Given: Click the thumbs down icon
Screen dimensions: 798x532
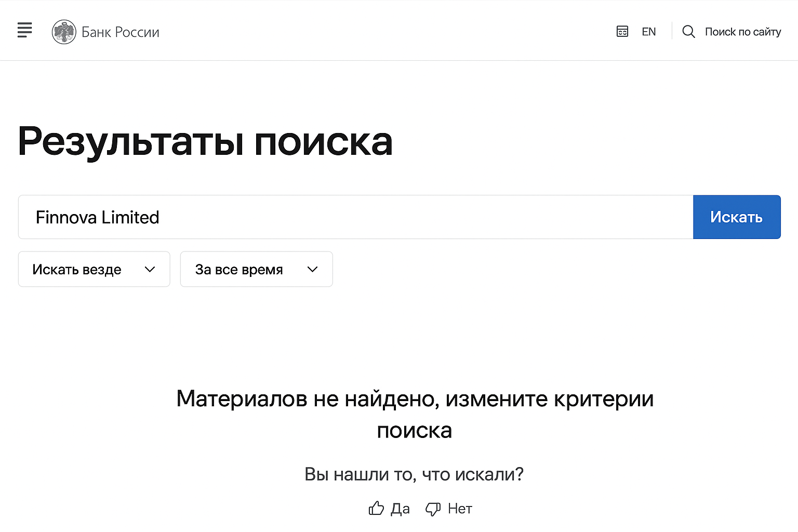Looking at the screenshot, I should [433, 509].
